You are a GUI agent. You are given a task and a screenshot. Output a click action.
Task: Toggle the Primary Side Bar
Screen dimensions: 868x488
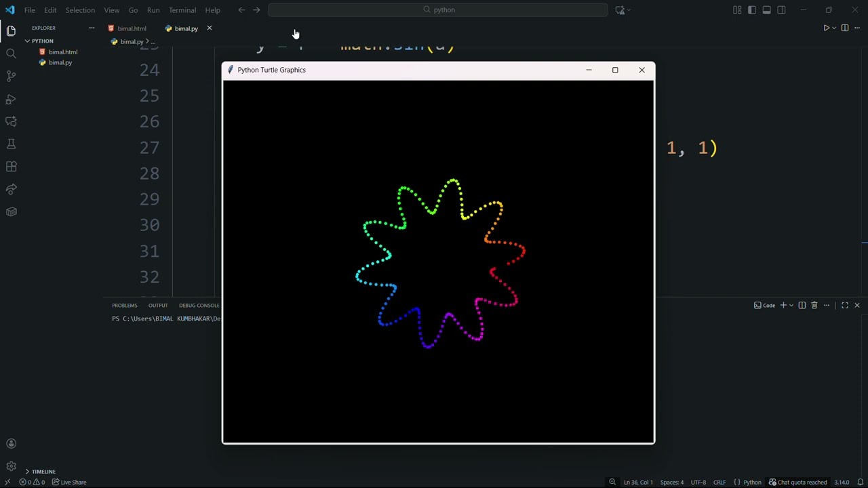[x=752, y=10]
